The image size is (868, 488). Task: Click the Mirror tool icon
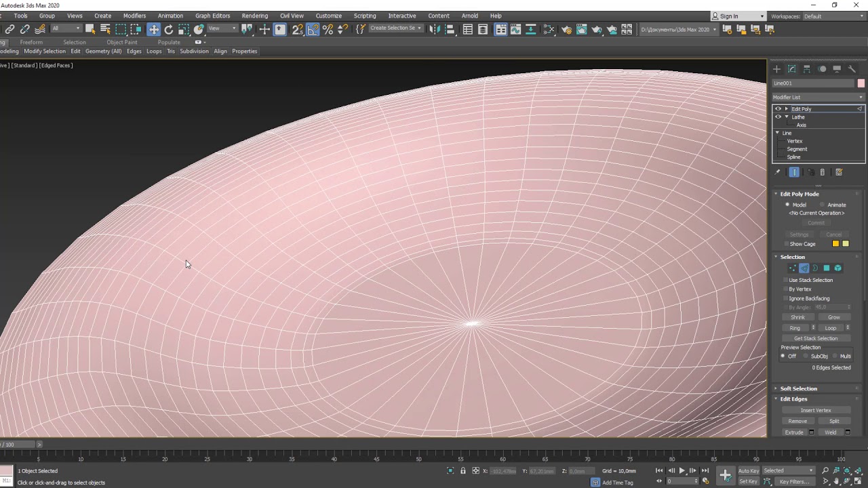coord(435,29)
